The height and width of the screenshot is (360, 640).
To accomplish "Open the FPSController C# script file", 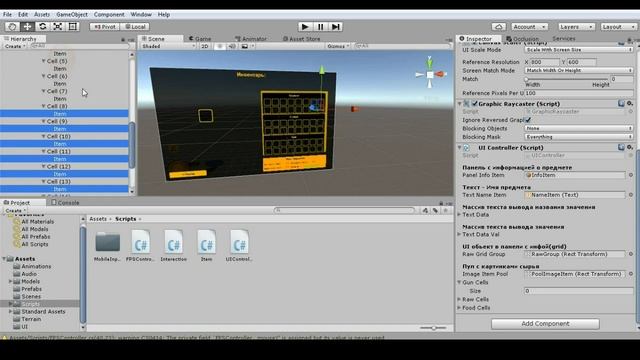I will [140, 245].
